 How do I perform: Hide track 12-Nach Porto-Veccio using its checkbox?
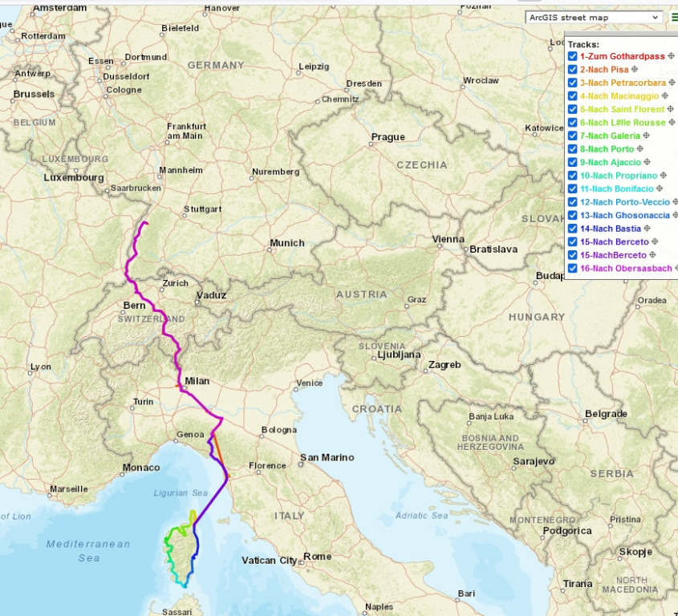pyautogui.click(x=572, y=202)
